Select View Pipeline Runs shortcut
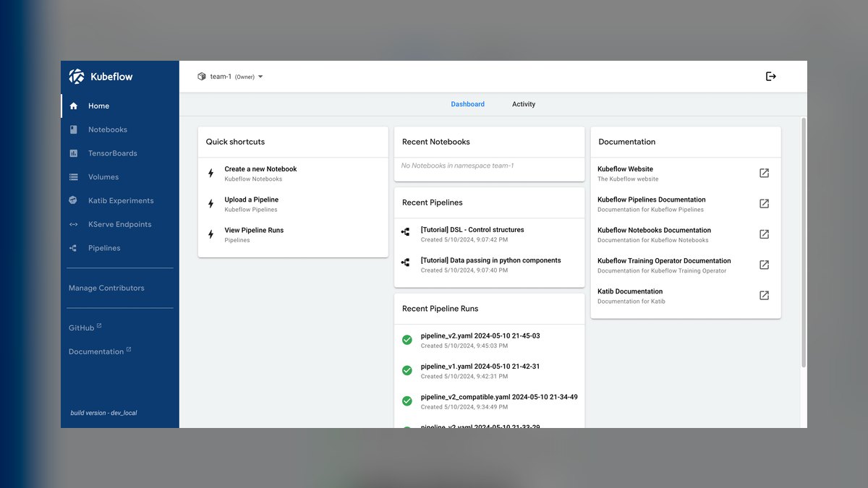This screenshot has height=488, width=868. click(293, 234)
